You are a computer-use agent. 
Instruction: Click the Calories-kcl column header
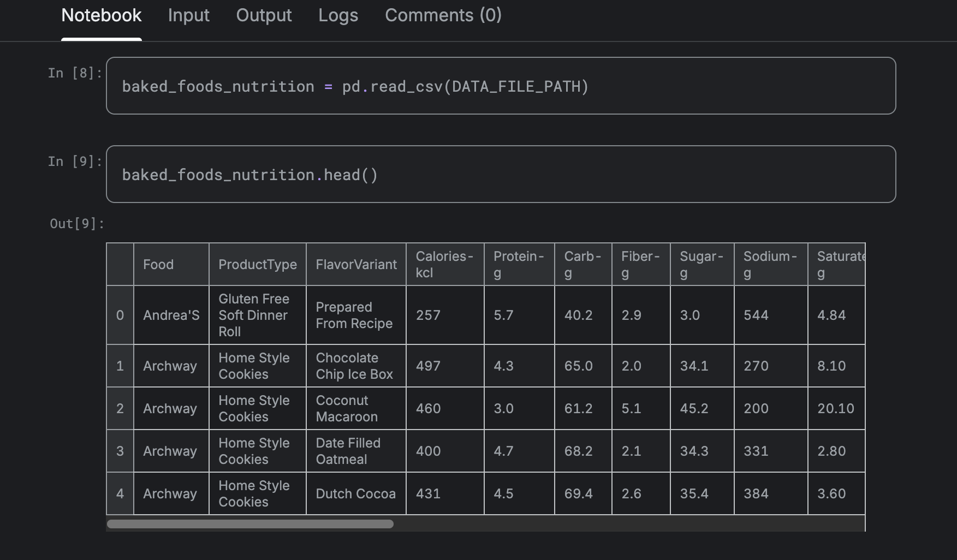coord(445,264)
